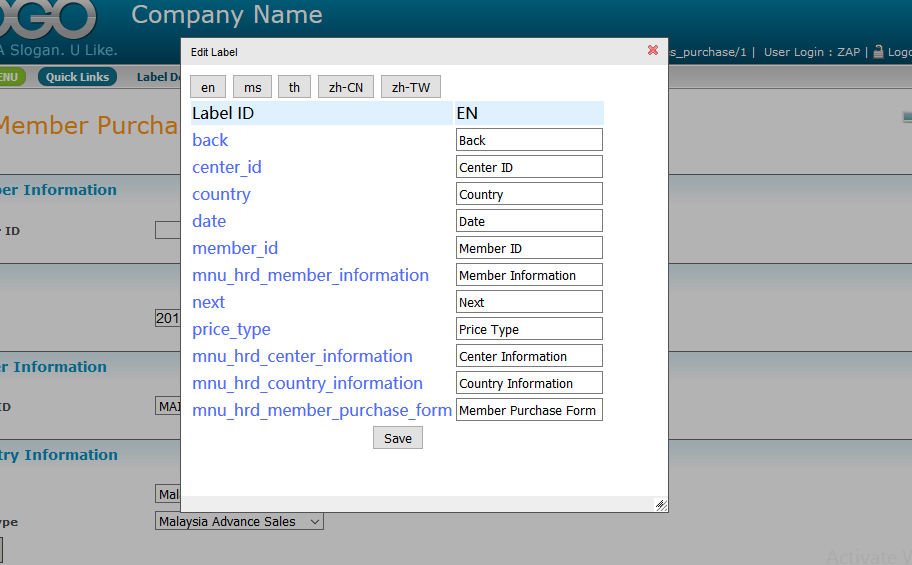Open the Malaysia Advance Sales dropdown
Viewport: 912px width, 565px height.
[240, 521]
